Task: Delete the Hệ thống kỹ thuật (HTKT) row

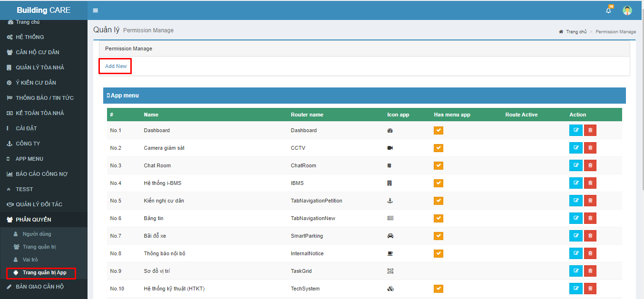Action: point(590,289)
